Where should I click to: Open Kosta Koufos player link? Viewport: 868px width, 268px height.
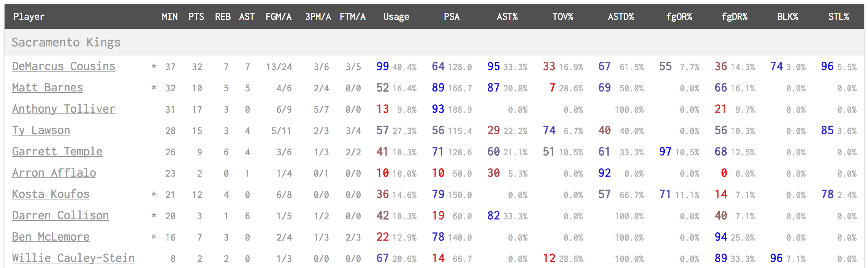pos(51,194)
